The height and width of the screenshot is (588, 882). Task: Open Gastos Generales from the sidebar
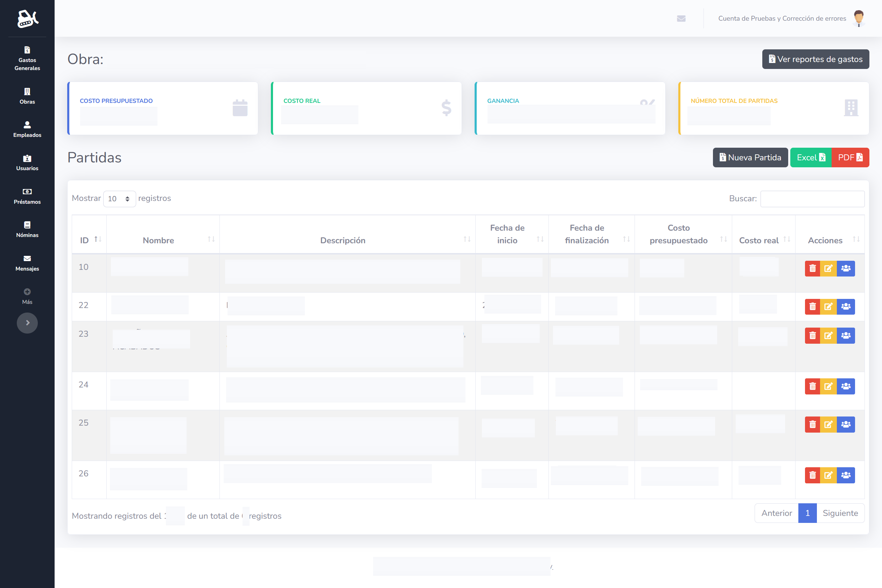click(x=27, y=59)
